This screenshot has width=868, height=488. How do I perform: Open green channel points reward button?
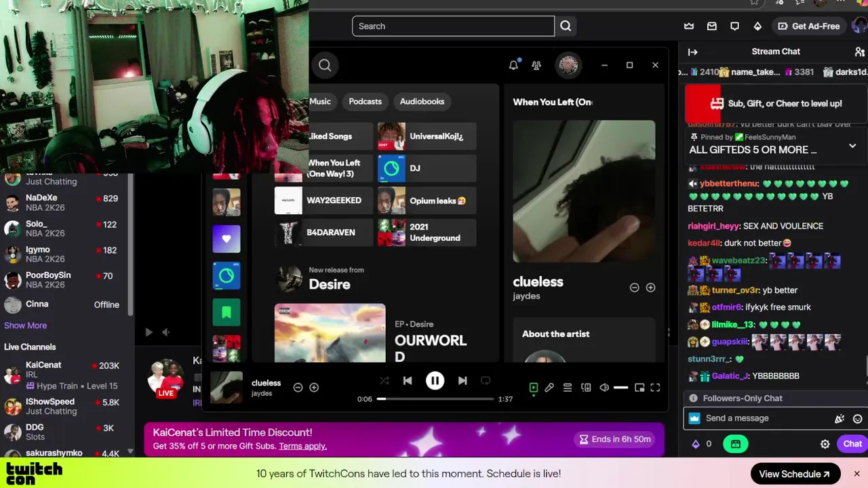[735, 444]
